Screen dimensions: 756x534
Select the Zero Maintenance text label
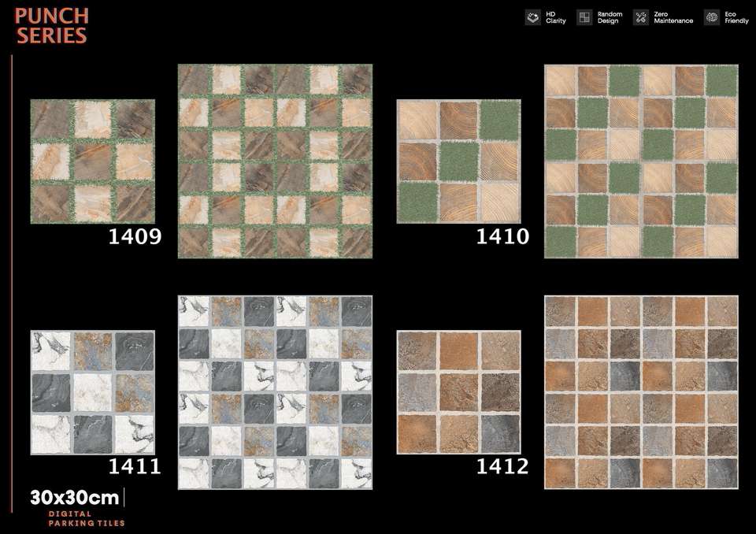pyautogui.click(x=673, y=17)
